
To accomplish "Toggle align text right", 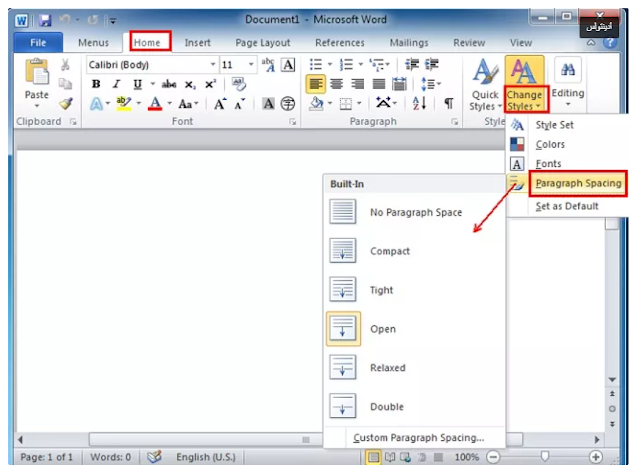I will pos(358,84).
